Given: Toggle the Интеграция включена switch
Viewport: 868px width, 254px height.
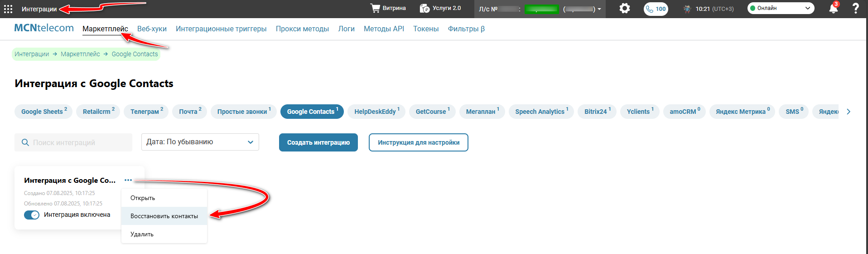Looking at the screenshot, I should point(32,215).
